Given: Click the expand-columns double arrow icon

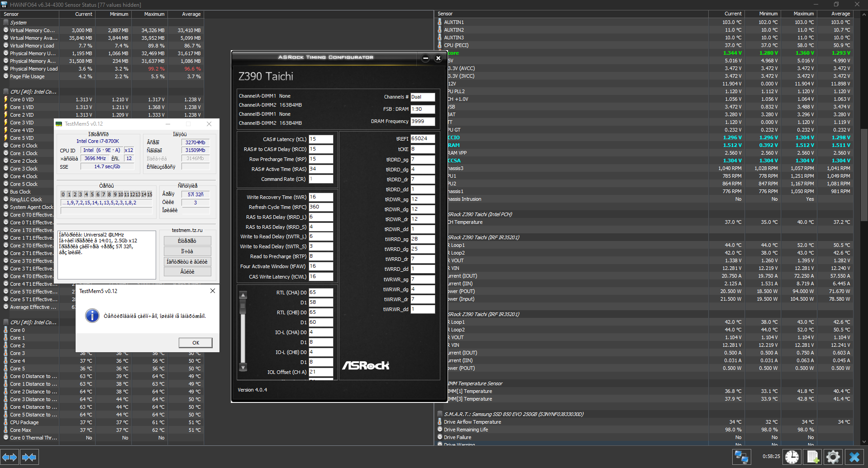Looking at the screenshot, I should [10, 457].
